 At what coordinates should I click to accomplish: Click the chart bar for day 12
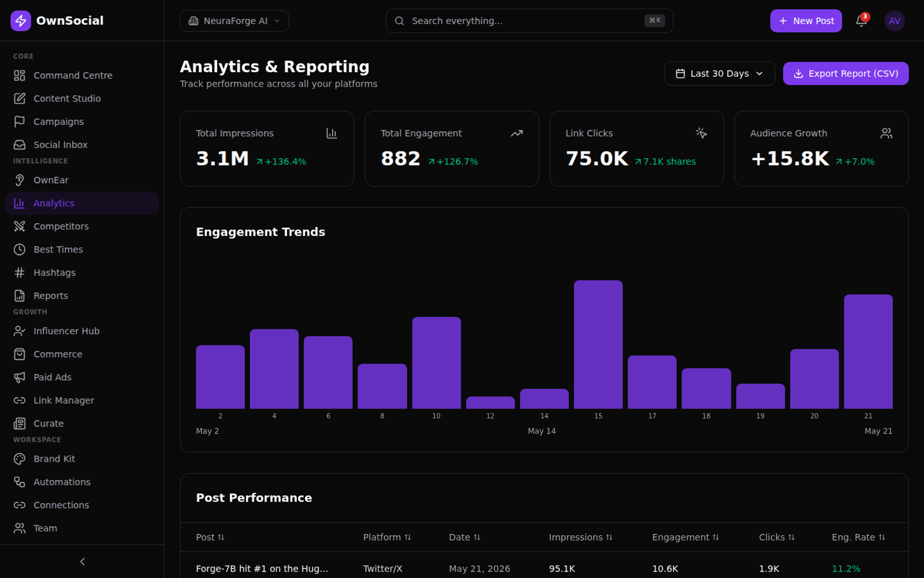pyautogui.click(x=490, y=402)
